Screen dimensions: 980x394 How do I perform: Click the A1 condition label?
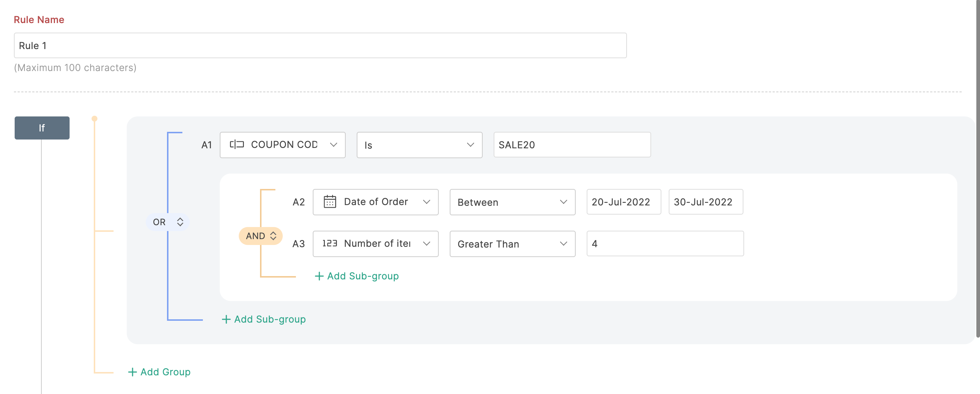206,145
